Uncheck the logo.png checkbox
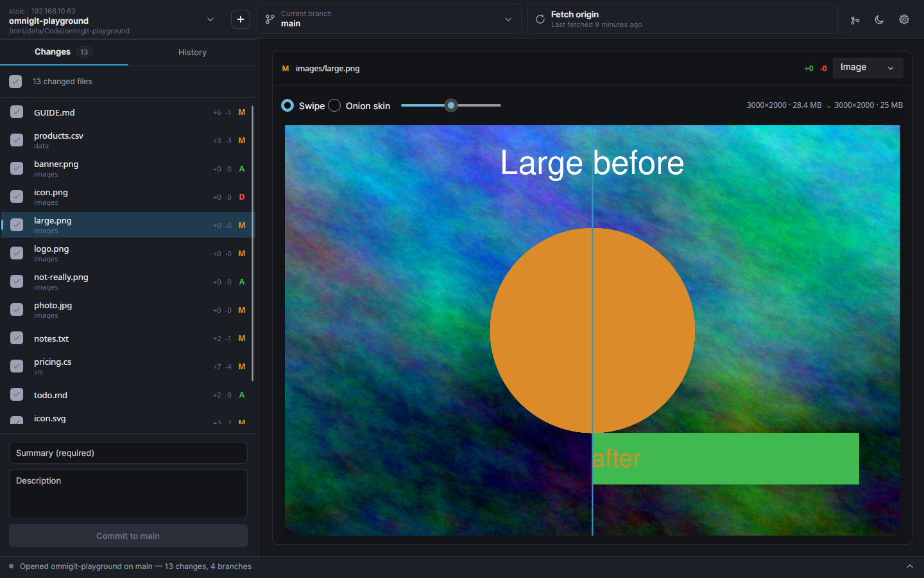 [17, 253]
